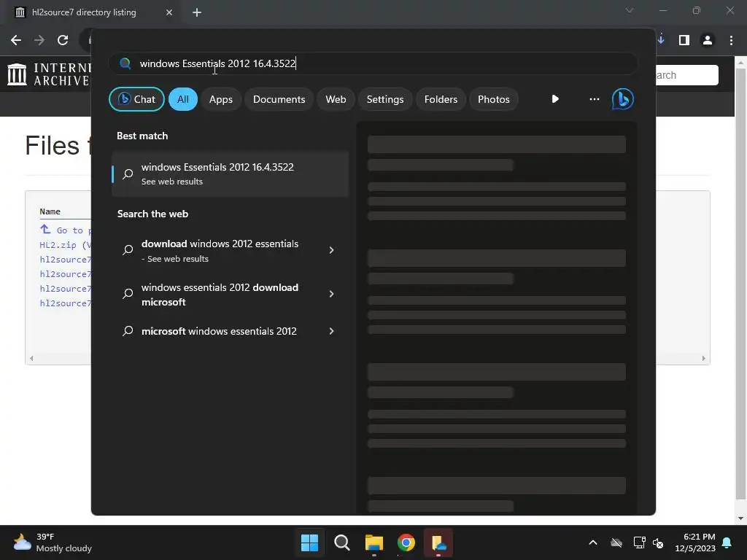This screenshot has height=560, width=747.
Task: Expand arrow for 'microsoft windows essentials 2012'
Action: coord(332,331)
